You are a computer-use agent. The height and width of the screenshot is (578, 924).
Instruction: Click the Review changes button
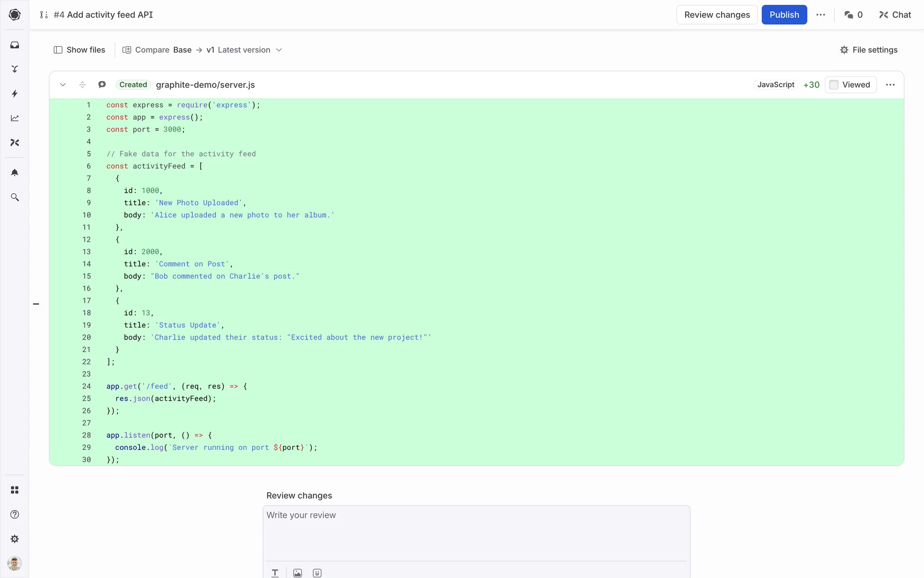(x=717, y=15)
